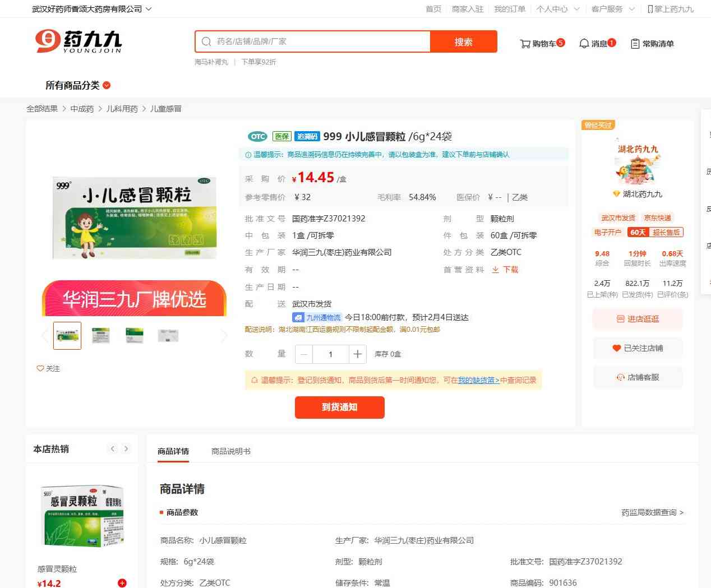Click the YaoJiuJiu Youngjoin logo
Viewport: 711px width, 588px height.
[x=79, y=41]
